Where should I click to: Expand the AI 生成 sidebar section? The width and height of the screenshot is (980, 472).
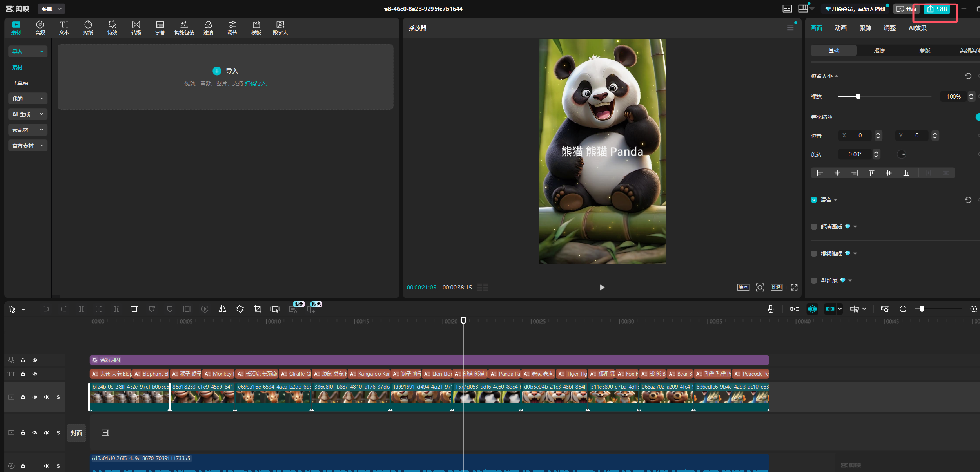(27, 114)
